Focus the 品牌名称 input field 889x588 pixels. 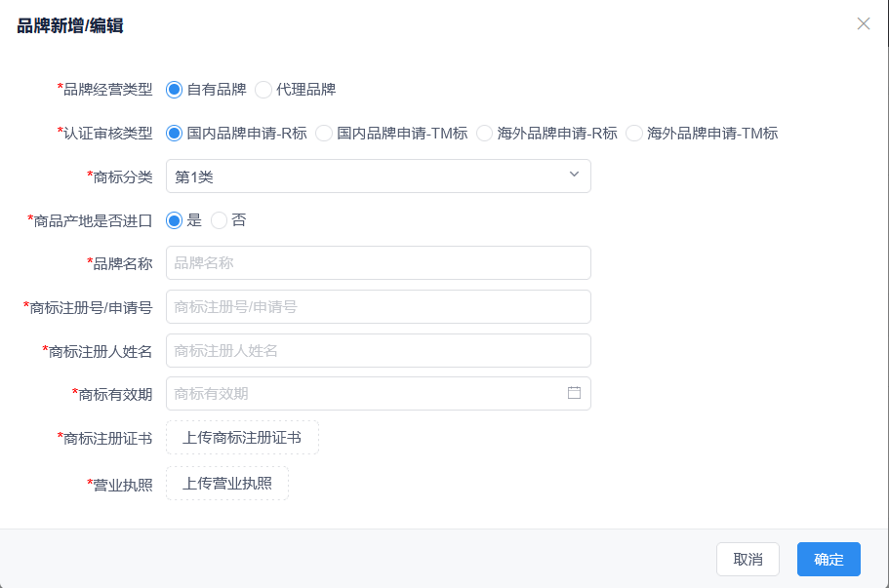point(379,263)
